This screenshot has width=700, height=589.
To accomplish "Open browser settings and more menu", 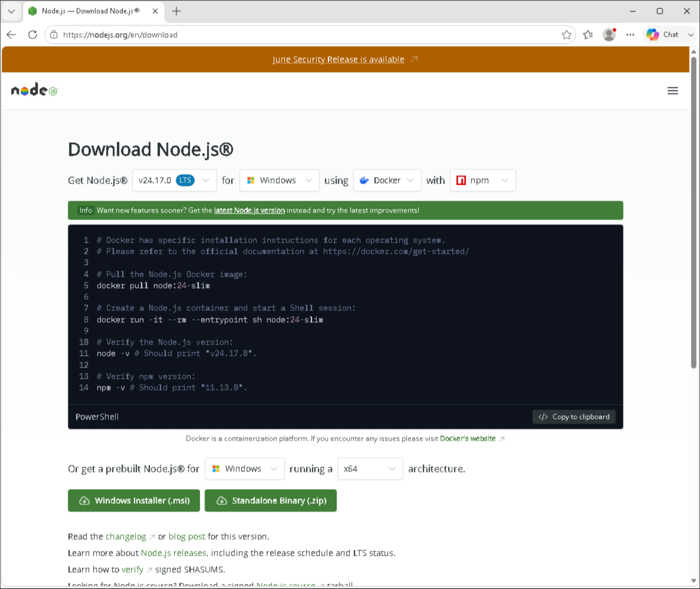I will [630, 35].
